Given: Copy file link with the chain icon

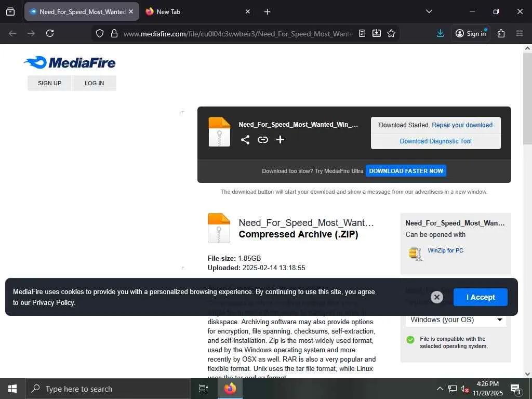Looking at the screenshot, I should tap(262, 139).
